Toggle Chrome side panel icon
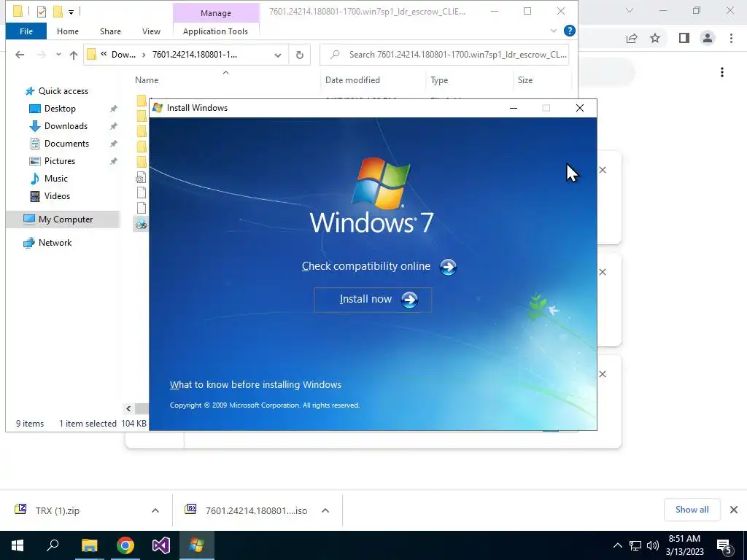 [x=684, y=38]
